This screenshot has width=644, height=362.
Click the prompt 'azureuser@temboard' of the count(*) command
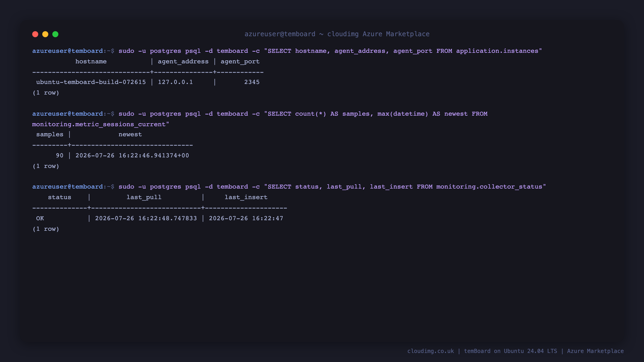(x=67, y=114)
